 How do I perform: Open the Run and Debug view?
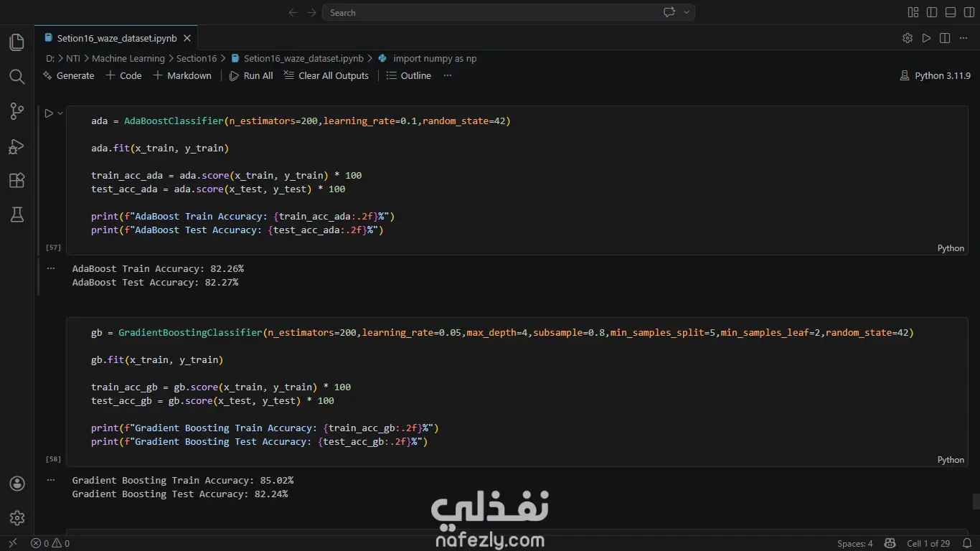click(17, 146)
